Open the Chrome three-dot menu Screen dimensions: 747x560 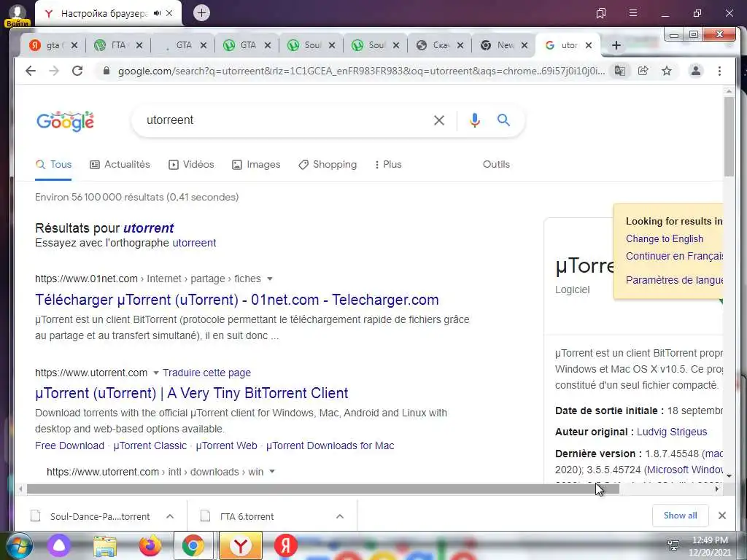coord(719,71)
